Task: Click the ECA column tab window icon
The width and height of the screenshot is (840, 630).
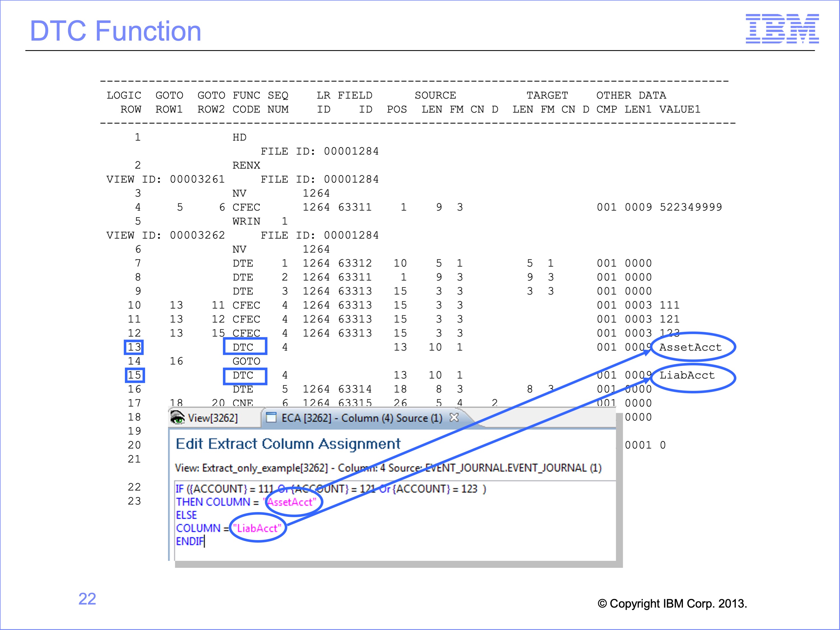Action: coord(271,418)
